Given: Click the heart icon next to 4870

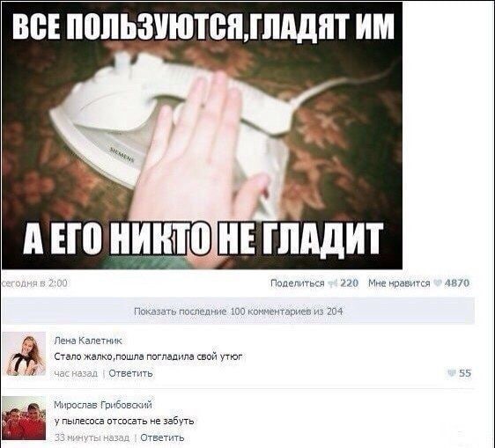Looking at the screenshot, I should click(x=438, y=283).
